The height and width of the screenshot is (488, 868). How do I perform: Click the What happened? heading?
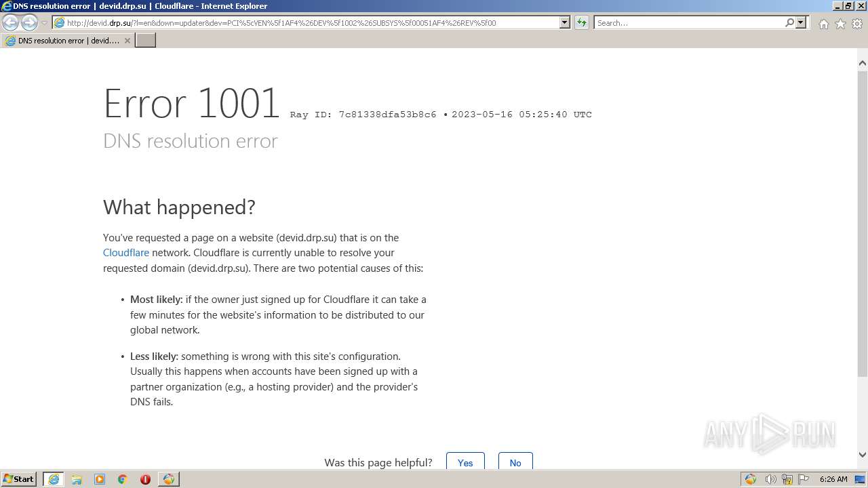179,207
